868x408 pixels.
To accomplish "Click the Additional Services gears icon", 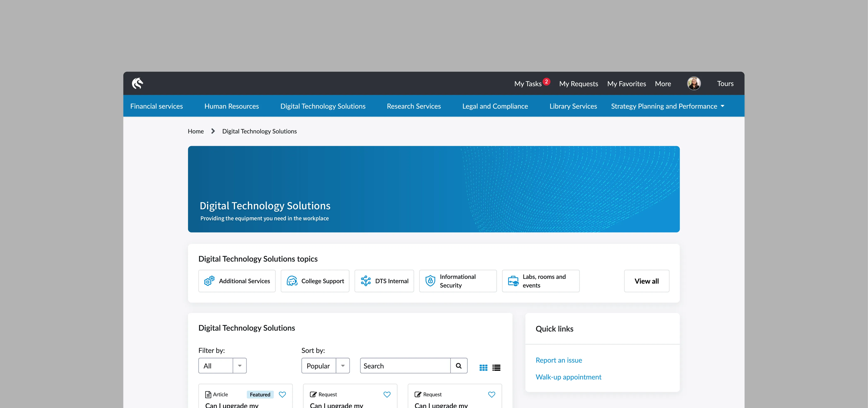I will coord(209,281).
